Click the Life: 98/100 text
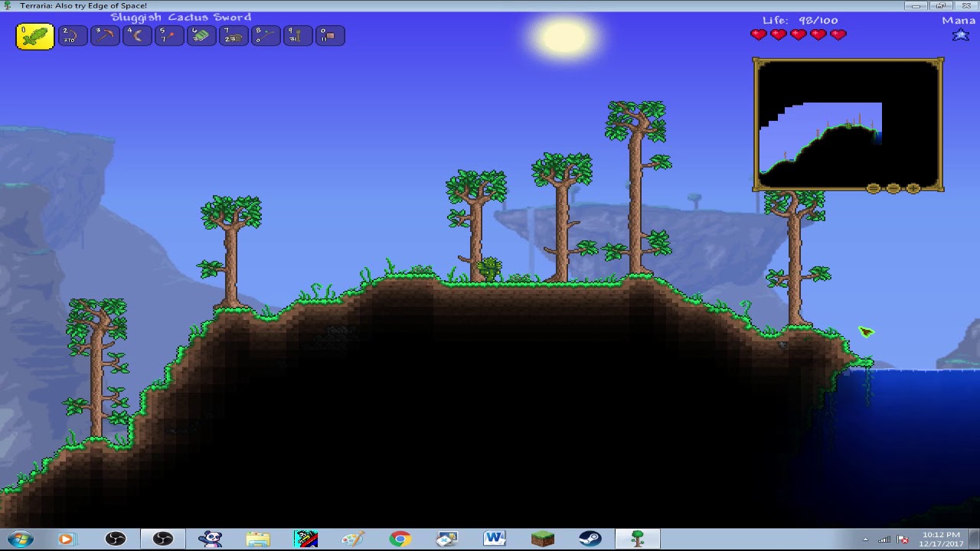This screenshot has height=551, width=980. click(x=800, y=20)
